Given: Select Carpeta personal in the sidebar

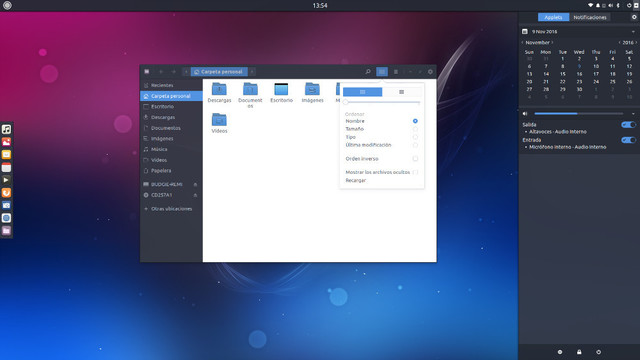Looking at the screenshot, I should 171,96.
